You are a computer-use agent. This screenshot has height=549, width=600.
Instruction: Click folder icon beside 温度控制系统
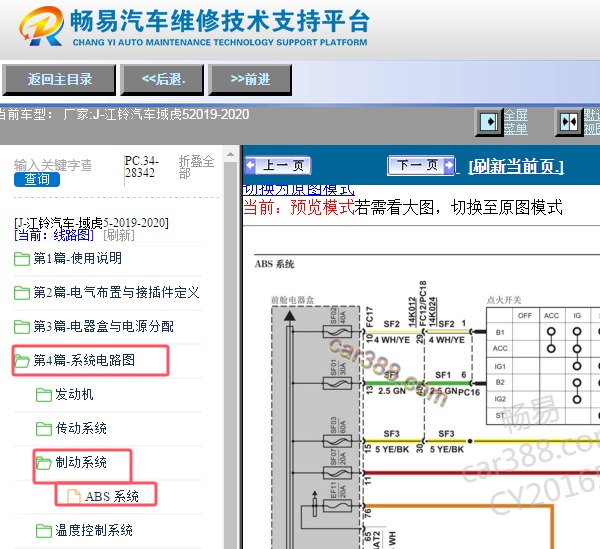coord(44,531)
